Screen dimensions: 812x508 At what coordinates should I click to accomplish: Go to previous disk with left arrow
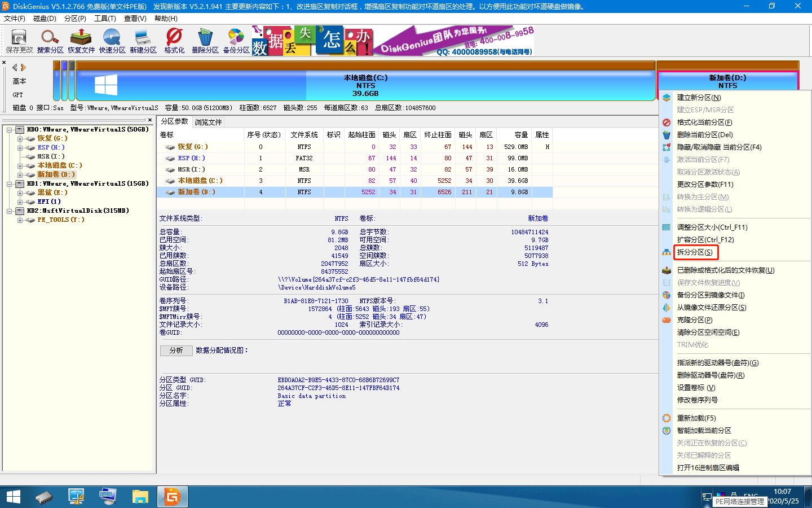pyautogui.click(x=15, y=67)
